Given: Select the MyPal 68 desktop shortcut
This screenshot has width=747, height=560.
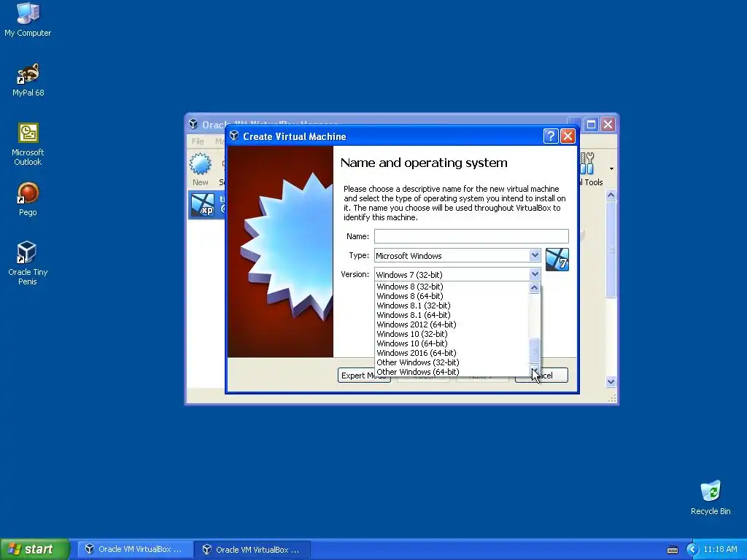Looking at the screenshot, I should point(28,79).
